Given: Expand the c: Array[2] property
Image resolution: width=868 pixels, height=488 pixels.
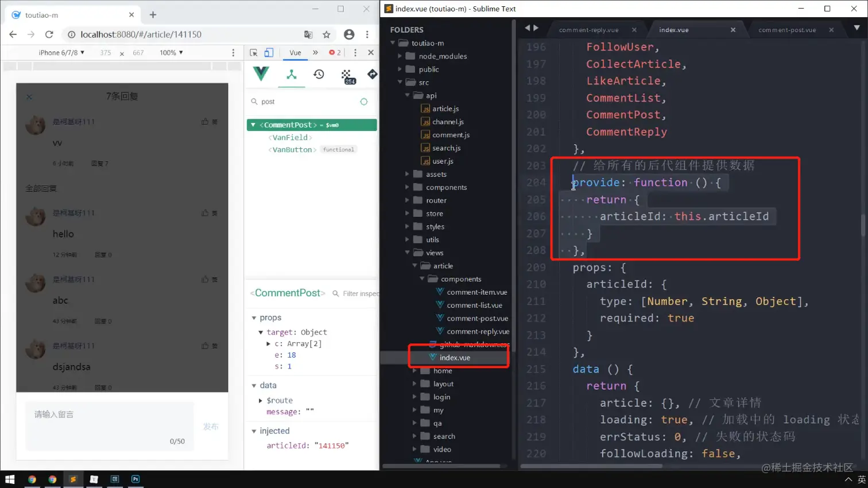Looking at the screenshot, I should (268, 344).
